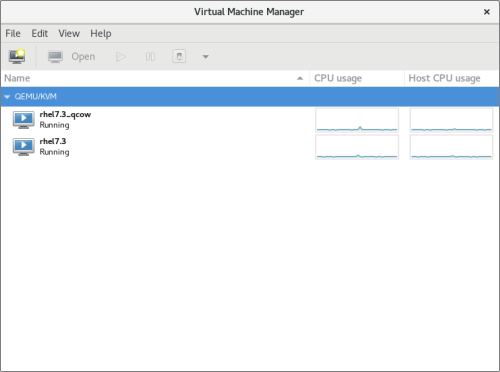Click the Running status under rhel7.3_qcow
500x372 pixels.
click(x=54, y=125)
